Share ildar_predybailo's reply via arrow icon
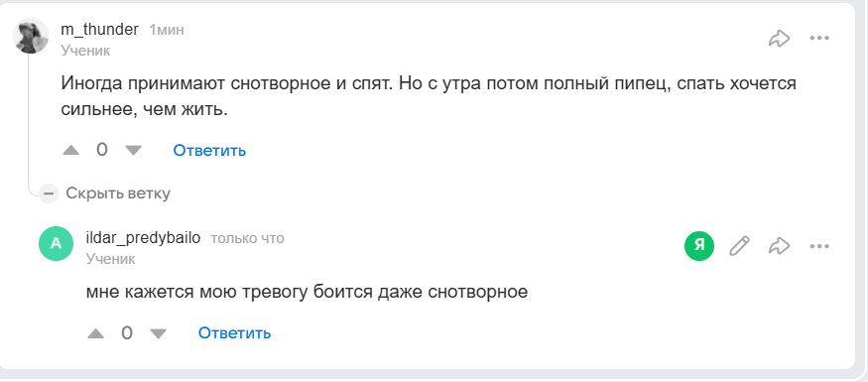Image resolution: width=868 pixels, height=382 pixels. click(x=779, y=246)
